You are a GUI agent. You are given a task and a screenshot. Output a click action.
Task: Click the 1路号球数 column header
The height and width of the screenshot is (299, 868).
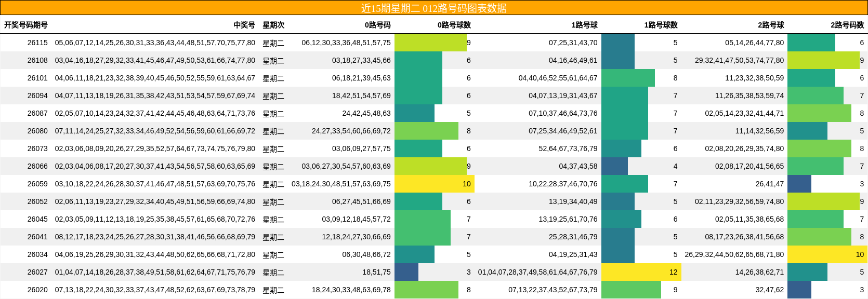661,25
